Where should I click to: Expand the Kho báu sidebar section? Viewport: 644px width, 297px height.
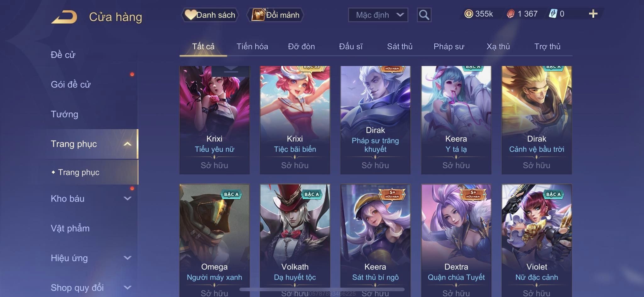127,198
